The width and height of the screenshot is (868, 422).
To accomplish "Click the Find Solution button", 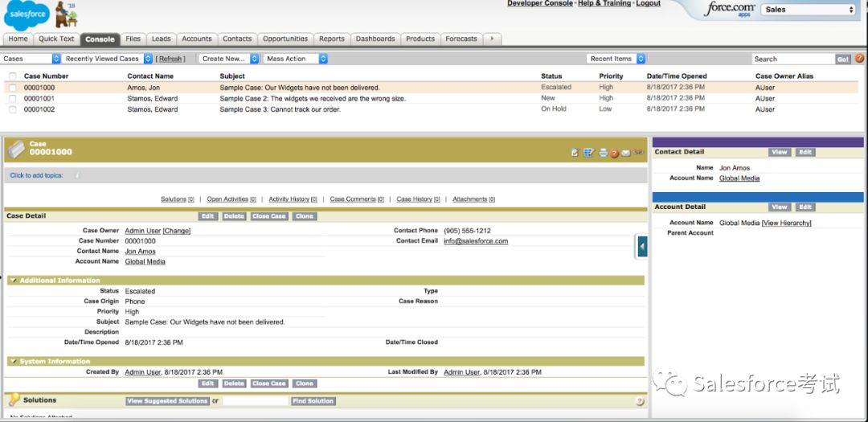I will coord(313,401).
